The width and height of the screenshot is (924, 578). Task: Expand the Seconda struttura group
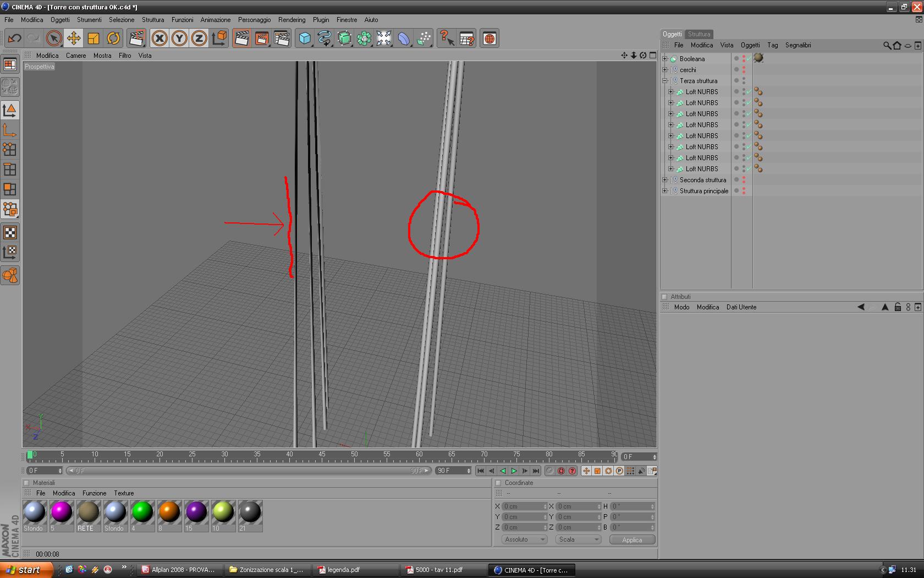pyautogui.click(x=665, y=180)
